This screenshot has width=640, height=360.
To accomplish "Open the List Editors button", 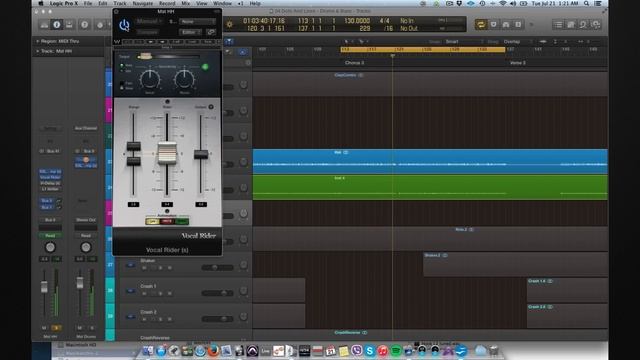I will pyautogui.click(x=558, y=24).
